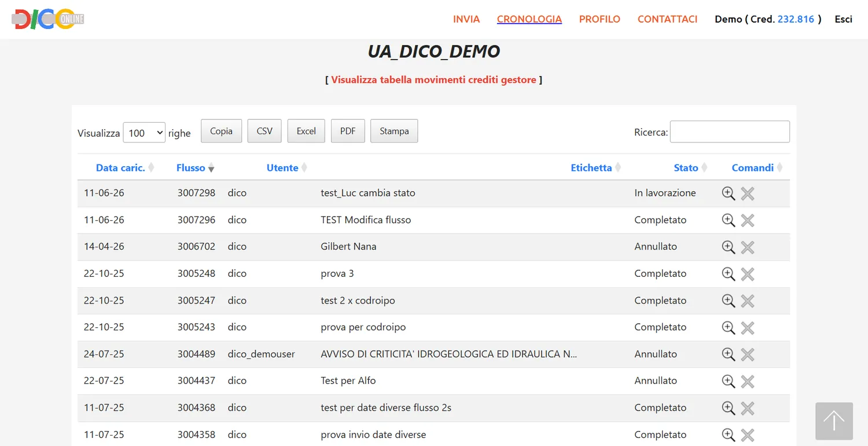Delete the Test per Alfo row

[748, 381]
